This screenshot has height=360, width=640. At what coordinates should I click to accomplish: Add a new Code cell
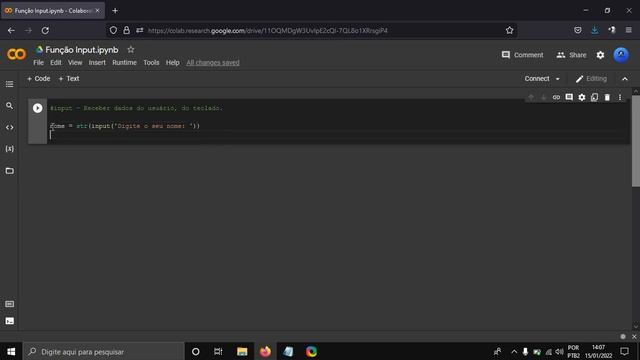click(38, 79)
